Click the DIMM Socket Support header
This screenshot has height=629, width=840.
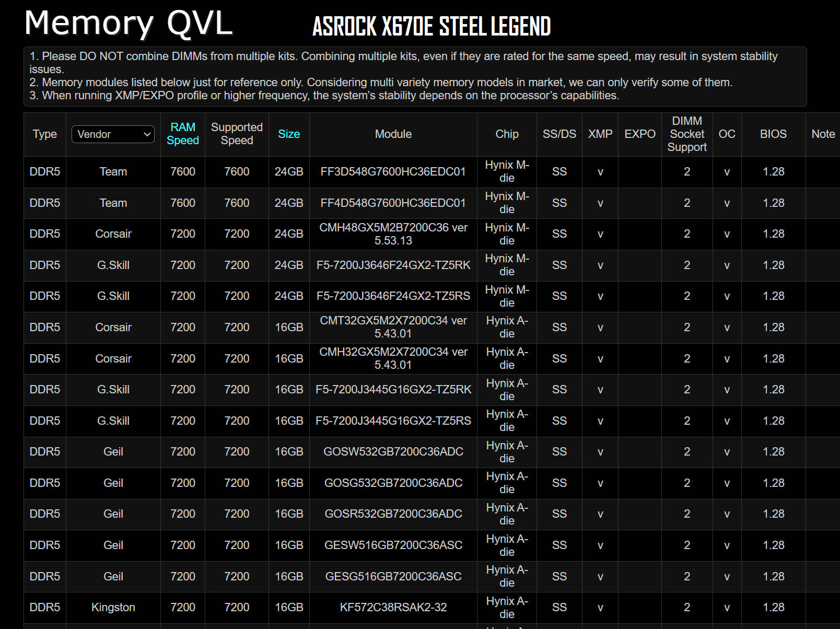[687, 134]
